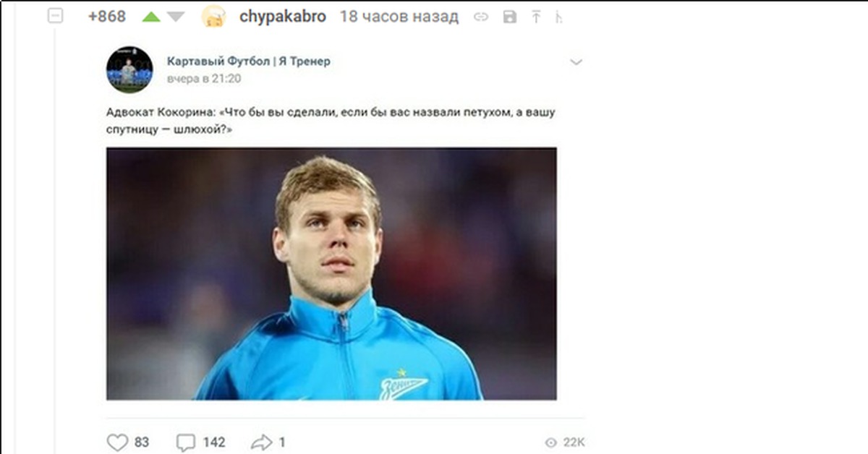Save the comment with the floppy disk icon
The height and width of the screenshot is (454, 868).
[510, 17]
